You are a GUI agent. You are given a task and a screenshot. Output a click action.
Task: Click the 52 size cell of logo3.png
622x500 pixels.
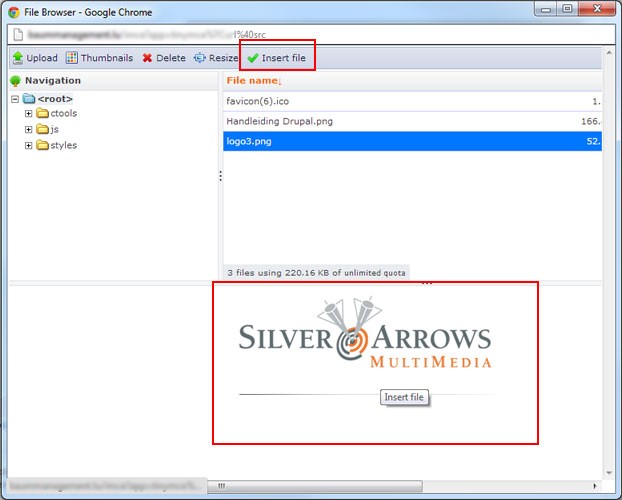tap(594, 141)
